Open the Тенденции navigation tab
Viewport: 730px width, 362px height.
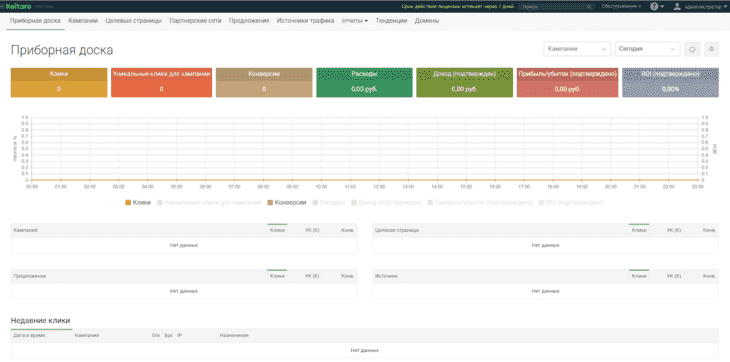pyautogui.click(x=392, y=21)
